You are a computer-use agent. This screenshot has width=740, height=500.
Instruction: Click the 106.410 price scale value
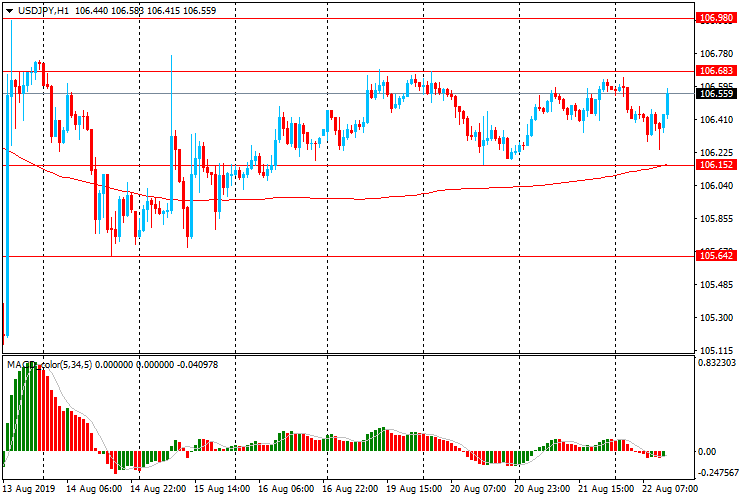pos(716,120)
